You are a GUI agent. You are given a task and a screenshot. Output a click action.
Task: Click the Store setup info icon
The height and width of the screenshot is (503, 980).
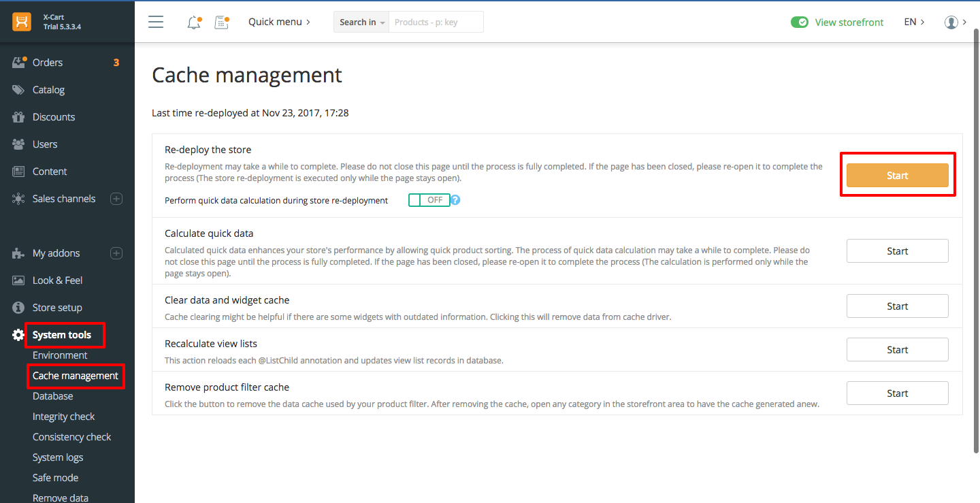point(18,308)
